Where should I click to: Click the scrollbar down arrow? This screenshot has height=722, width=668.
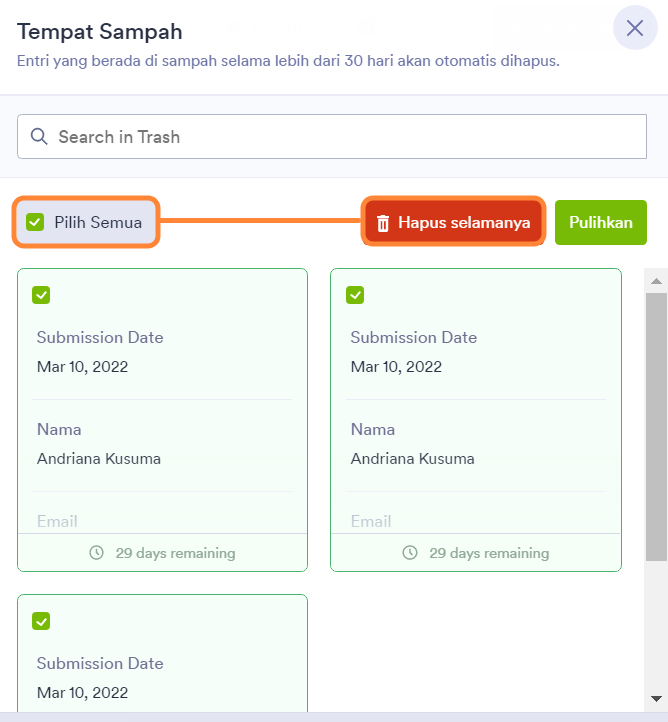[656, 698]
